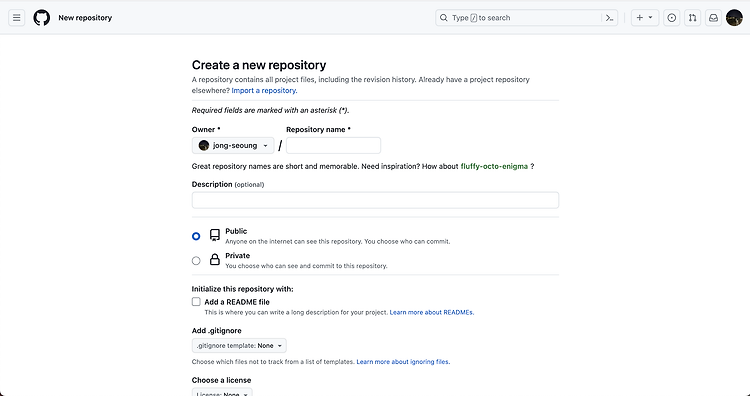Open the notifications inbox icon

(x=713, y=18)
